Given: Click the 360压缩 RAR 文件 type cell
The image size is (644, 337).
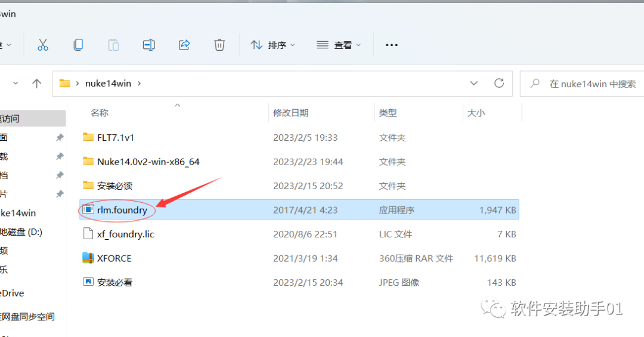Looking at the screenshot, I should tap(416, 258).
